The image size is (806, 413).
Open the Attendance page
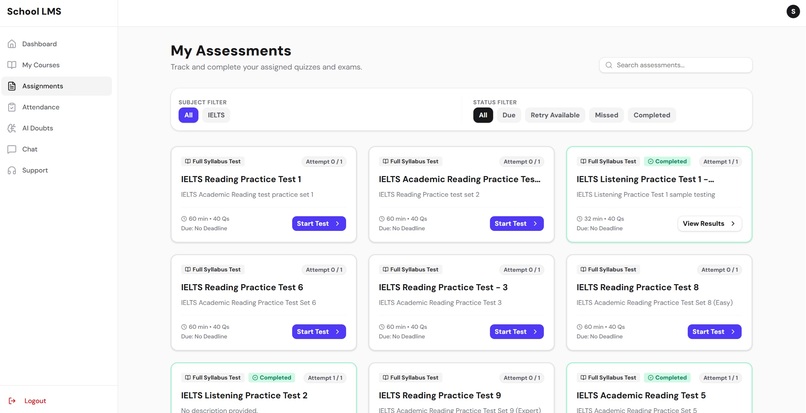coord(57,107)
